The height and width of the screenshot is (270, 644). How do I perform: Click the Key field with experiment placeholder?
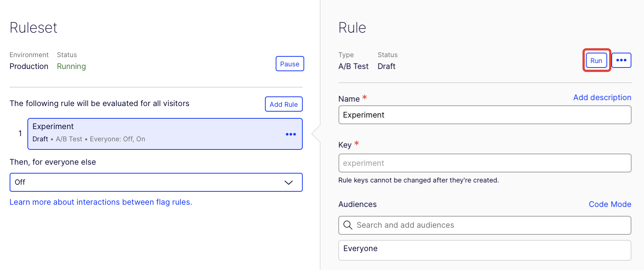pyautogui.click(x=485, y=163)
